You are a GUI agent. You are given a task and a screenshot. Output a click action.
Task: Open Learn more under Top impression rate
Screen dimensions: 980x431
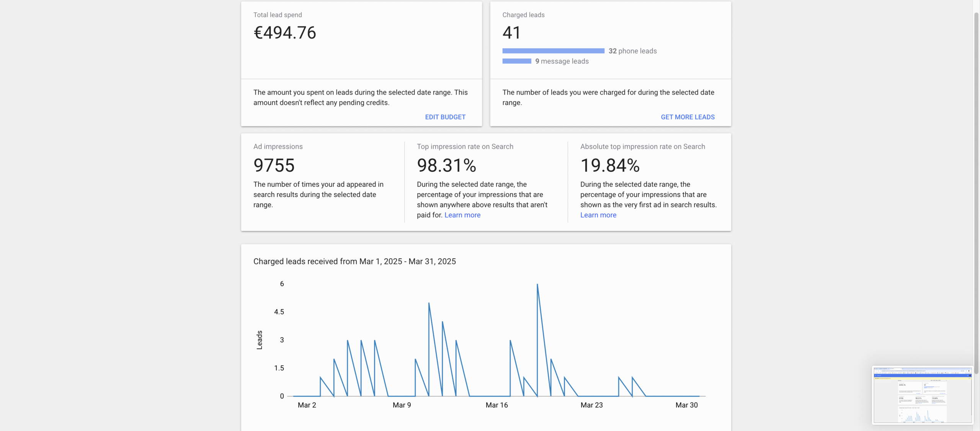coord(462,215)
